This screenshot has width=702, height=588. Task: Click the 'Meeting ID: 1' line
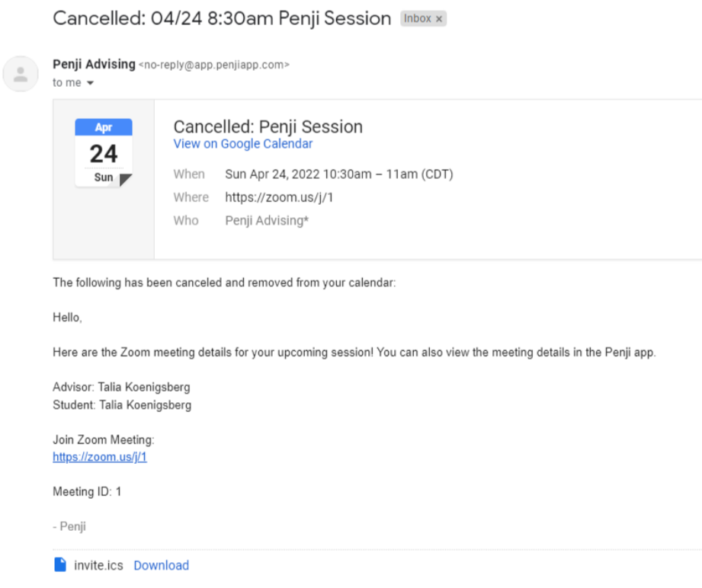click(87, 492)
